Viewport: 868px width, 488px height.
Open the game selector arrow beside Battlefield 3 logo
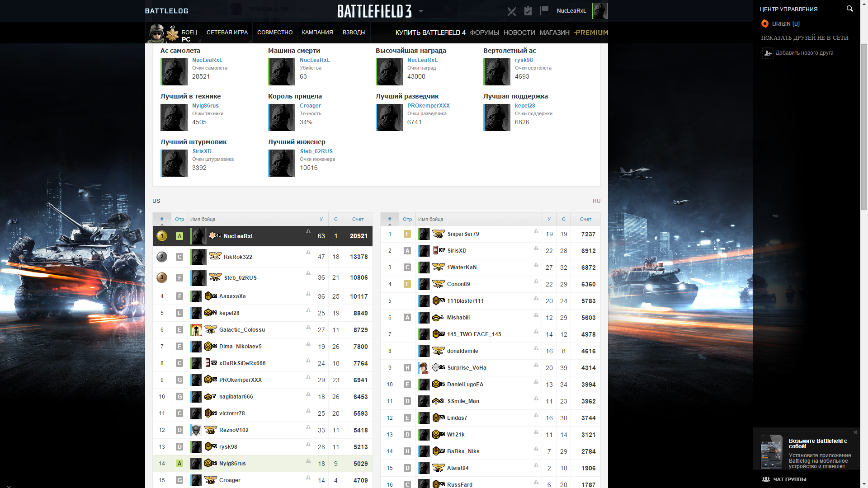421,11
